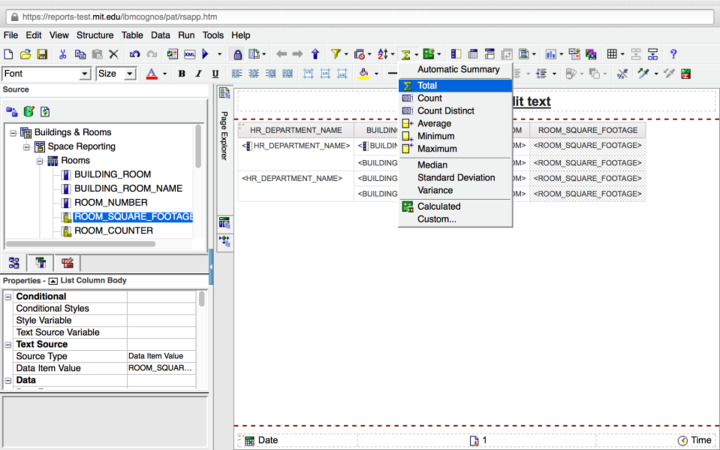Viewport: 720px width, 450px height.
Task: Click the lock page objects icon
Action: pyautogui.click(x=237, y=54)
